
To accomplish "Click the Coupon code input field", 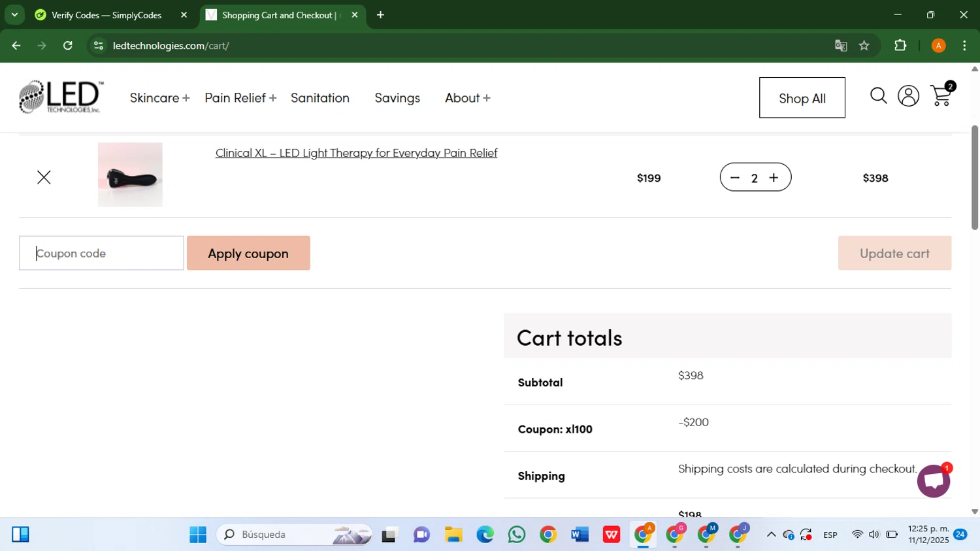I will click(x=101, y=254).
